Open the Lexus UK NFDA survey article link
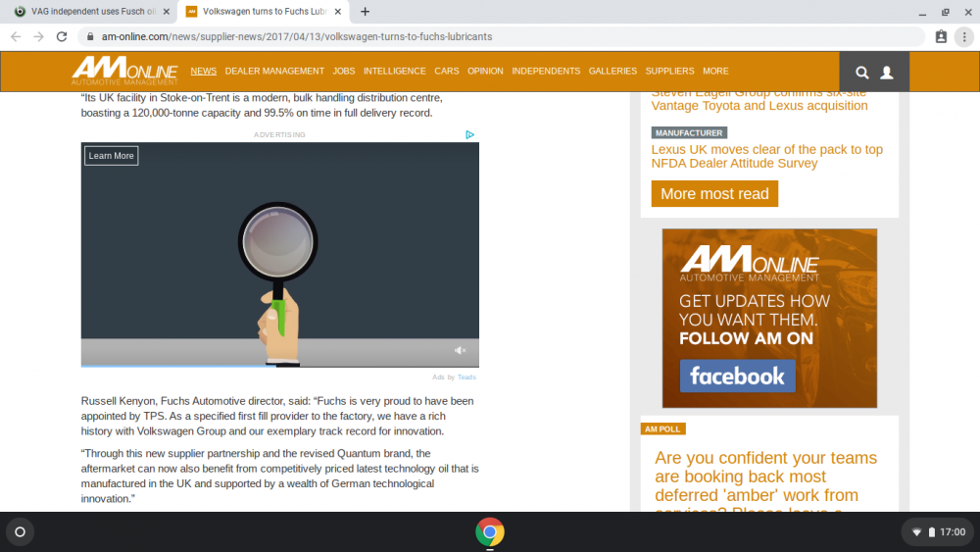980x552 pixels. click(767, 156)
